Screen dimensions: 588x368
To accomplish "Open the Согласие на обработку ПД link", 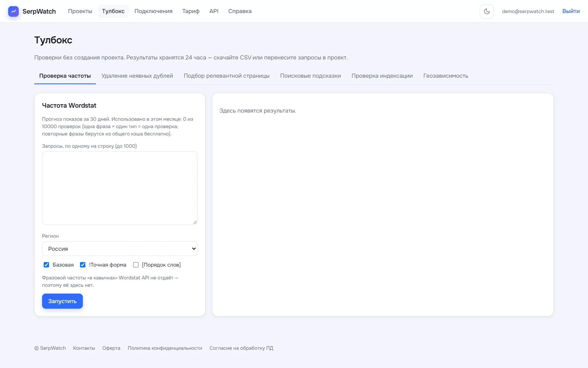I will point(241,348).
